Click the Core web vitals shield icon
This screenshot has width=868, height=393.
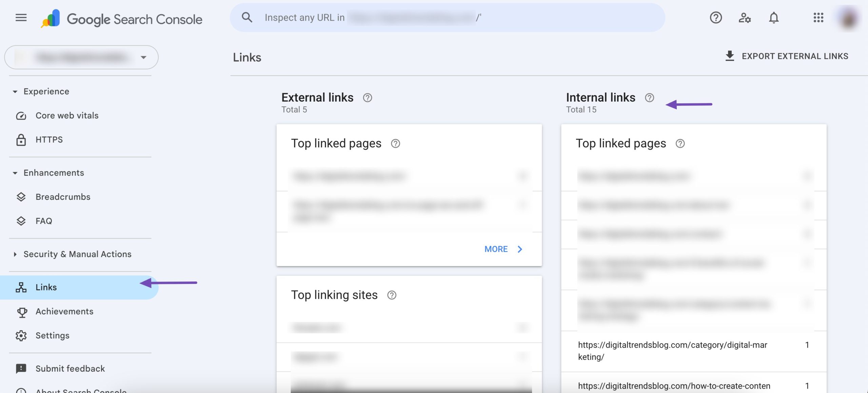tap(21, 115)
